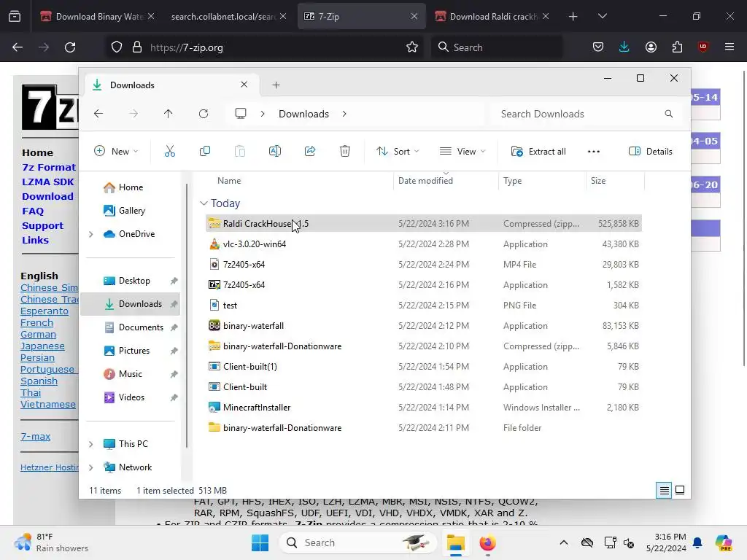The width and height of the screenshot is (747, 560).
Task: Sort by Size column header
Action: (598, 181)
